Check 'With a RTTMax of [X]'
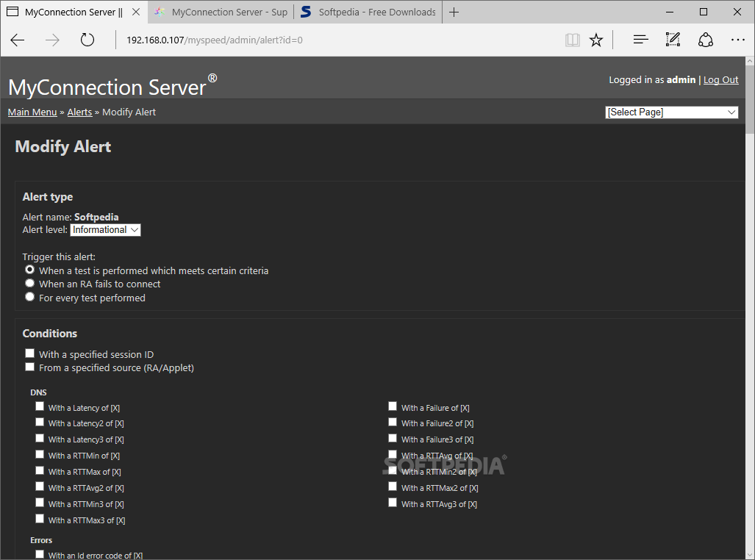The height and width of the screenshot is (560, 755). [40, 470]
